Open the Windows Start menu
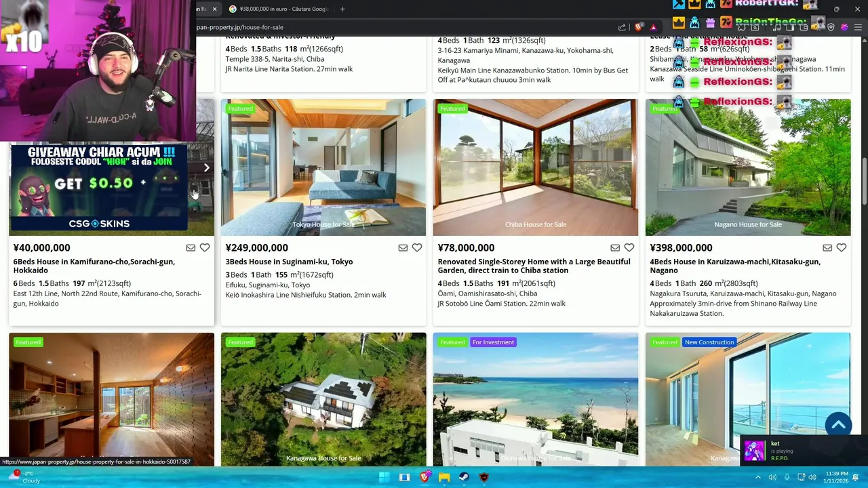This screenshot has width=868, height=488. click(x=384, y=477)
